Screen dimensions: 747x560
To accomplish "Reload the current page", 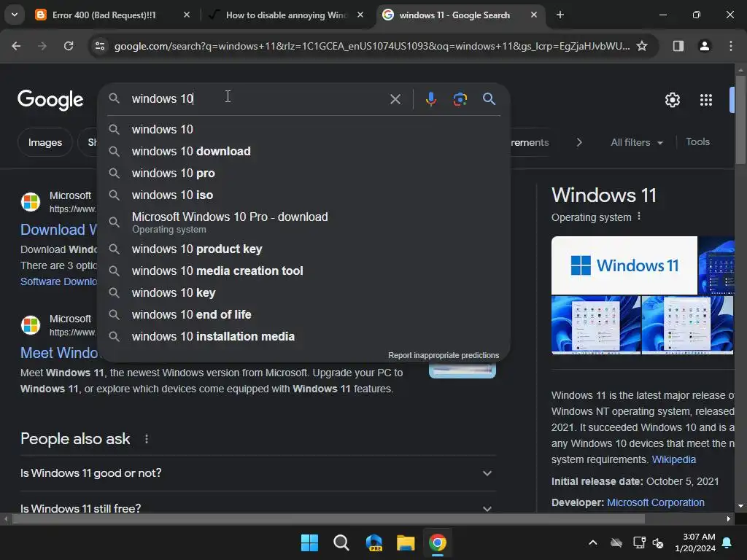I will click(69, 46).
